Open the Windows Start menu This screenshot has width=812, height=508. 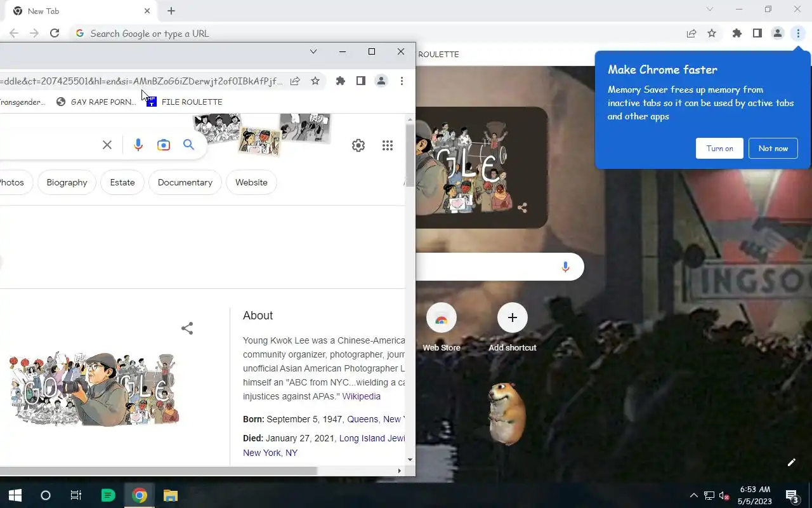tap(15, 495)
